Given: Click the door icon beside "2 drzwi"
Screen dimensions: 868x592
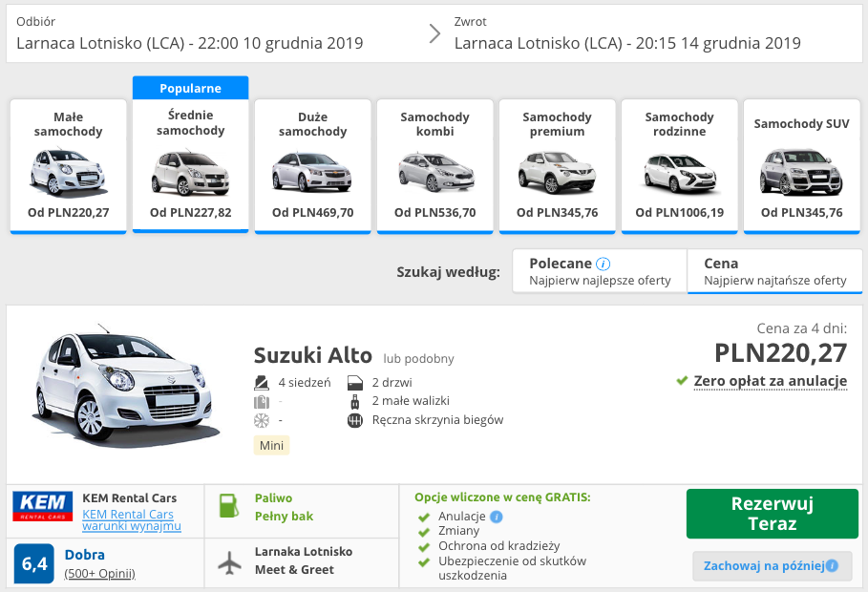Looking at the screenshot, I should [352, 381].
